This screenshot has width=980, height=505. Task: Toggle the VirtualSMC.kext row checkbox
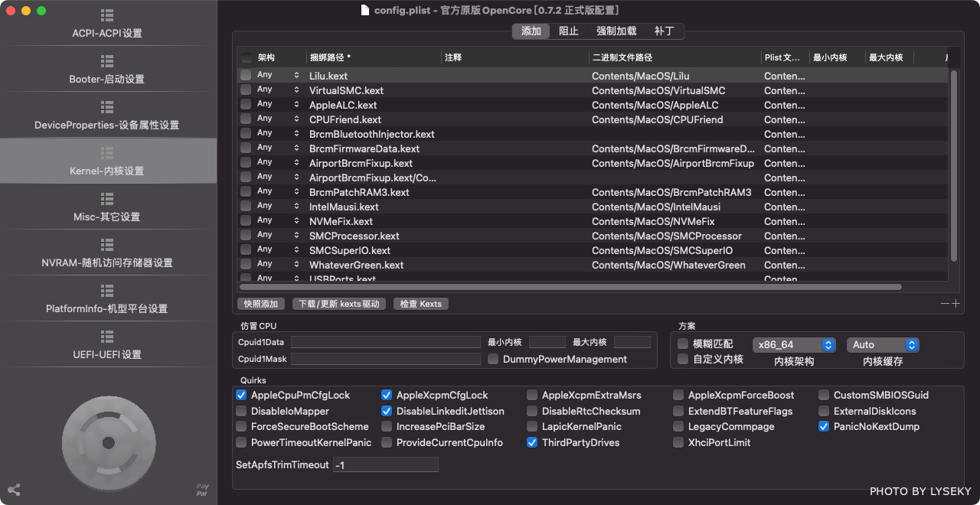pos(246,90)
